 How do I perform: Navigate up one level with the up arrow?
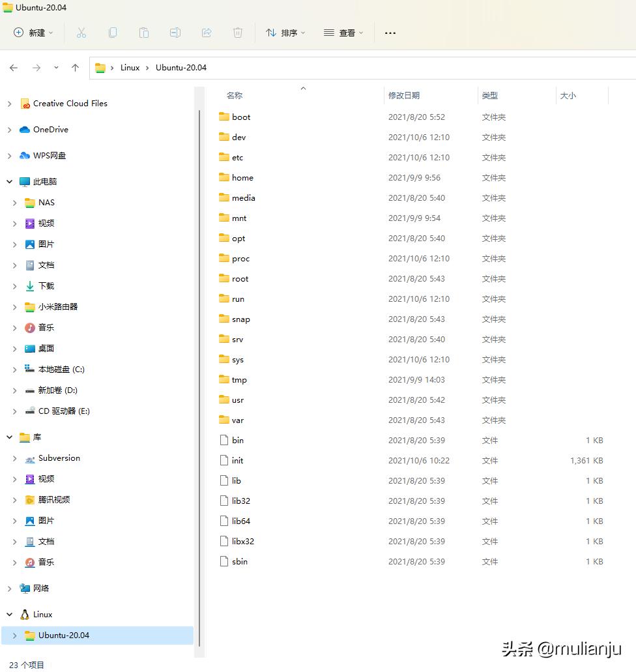(x=75, y=67)
